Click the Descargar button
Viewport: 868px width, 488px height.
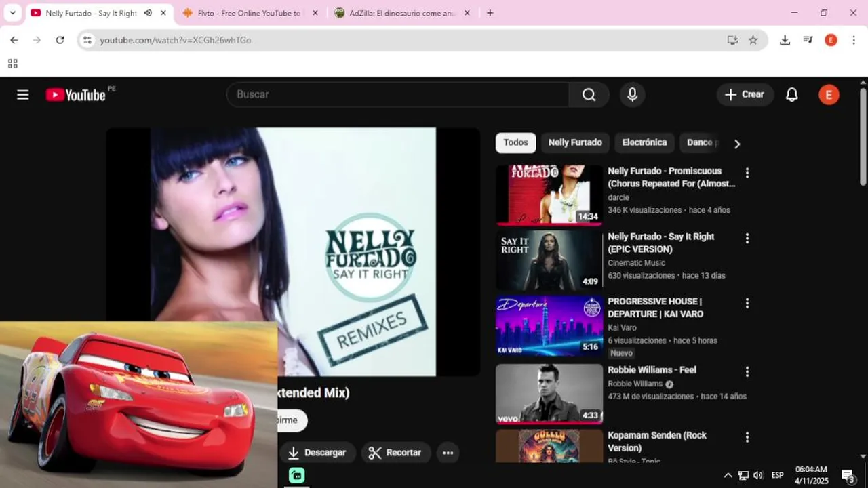tap(317, 453)
